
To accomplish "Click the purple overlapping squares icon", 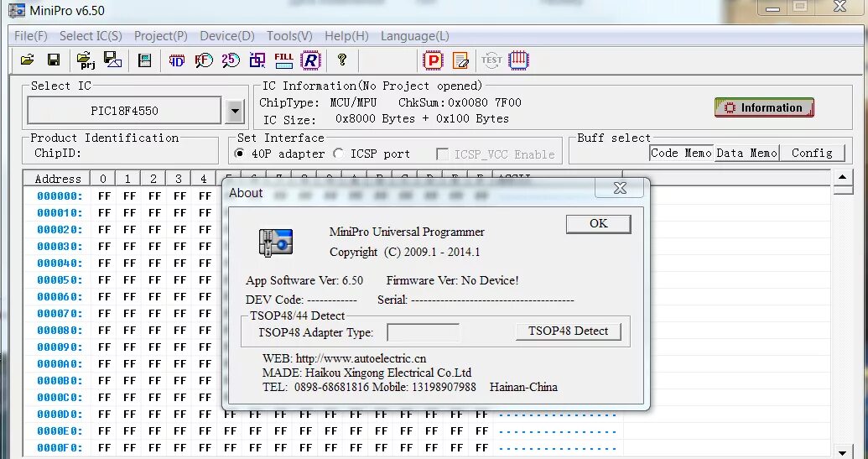I will click(257, 60).
